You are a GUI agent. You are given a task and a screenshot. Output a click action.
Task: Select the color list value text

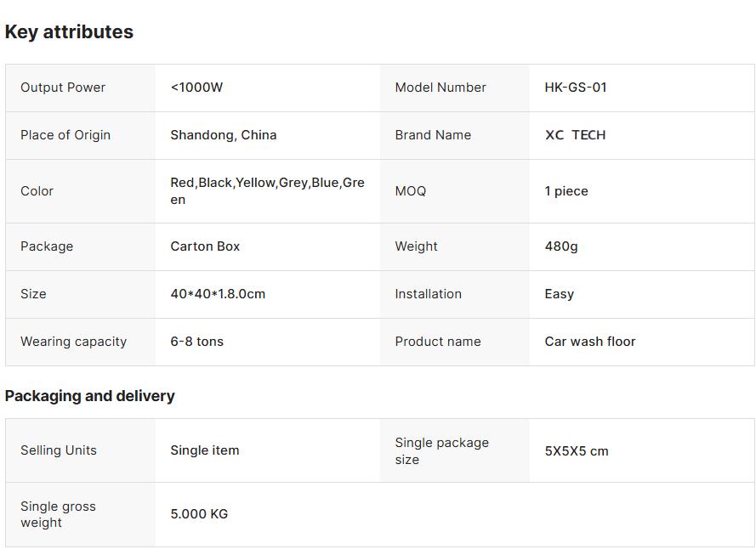click(267, 191)
